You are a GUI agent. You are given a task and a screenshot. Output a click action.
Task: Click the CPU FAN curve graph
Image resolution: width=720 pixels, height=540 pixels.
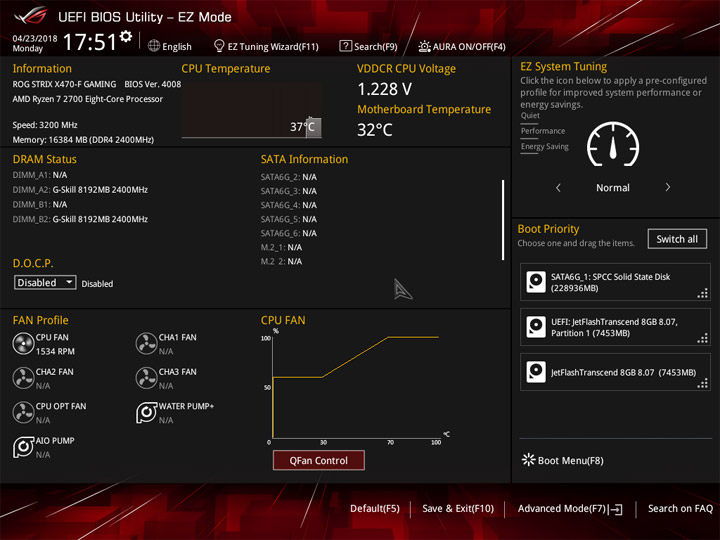click(x=356, y=387)
